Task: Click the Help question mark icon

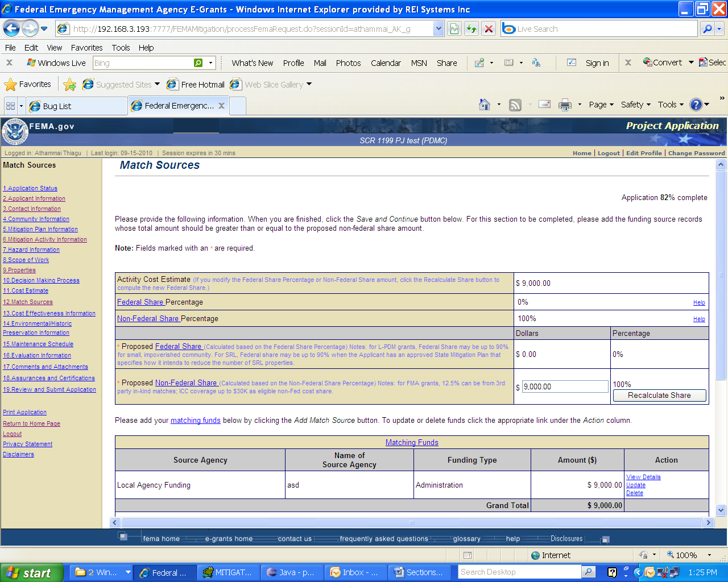Action: 696,105
